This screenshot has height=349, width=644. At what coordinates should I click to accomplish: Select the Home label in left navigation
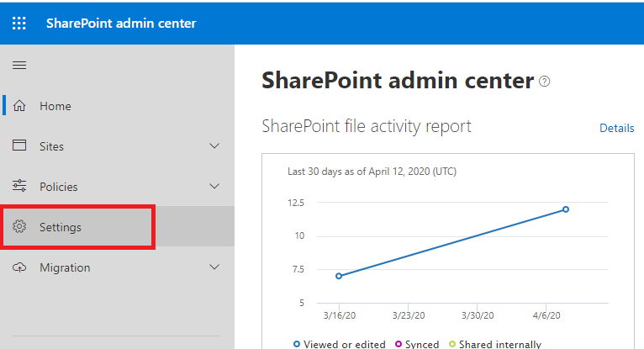pos(55,107)
